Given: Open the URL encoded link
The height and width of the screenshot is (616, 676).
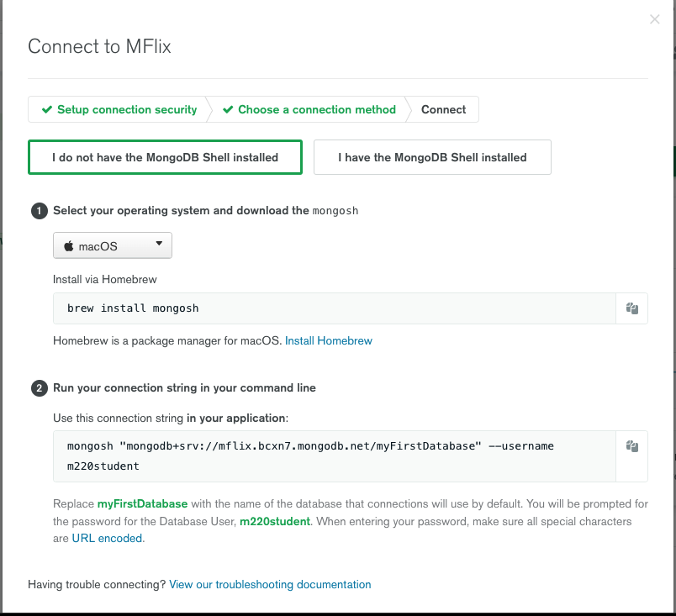Looking at the screenshot, I should pyautogui.click(x=108, y=539).
